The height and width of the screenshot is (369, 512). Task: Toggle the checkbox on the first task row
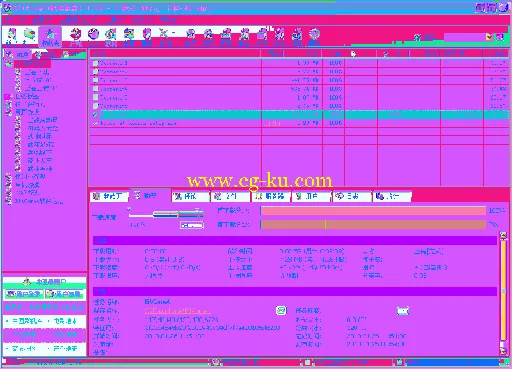click(95, 63)
